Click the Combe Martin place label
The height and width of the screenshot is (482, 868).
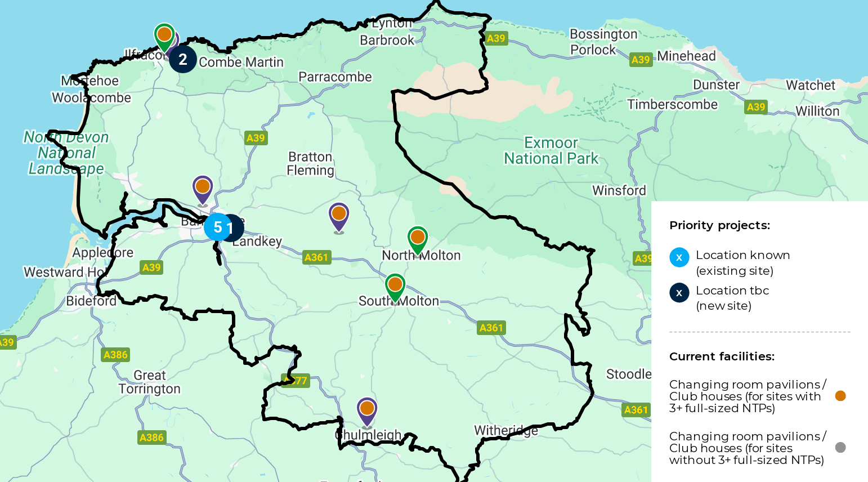pyautogui.click(x=241, y=62)
